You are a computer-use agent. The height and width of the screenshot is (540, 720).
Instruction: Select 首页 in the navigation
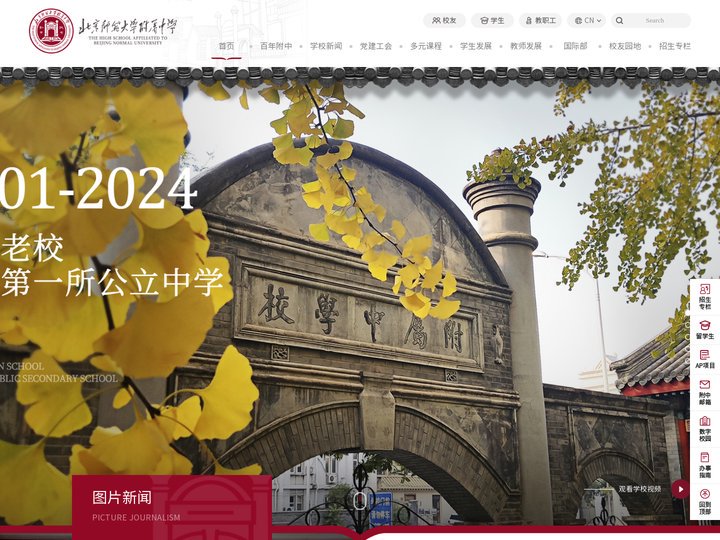(226, 46)
